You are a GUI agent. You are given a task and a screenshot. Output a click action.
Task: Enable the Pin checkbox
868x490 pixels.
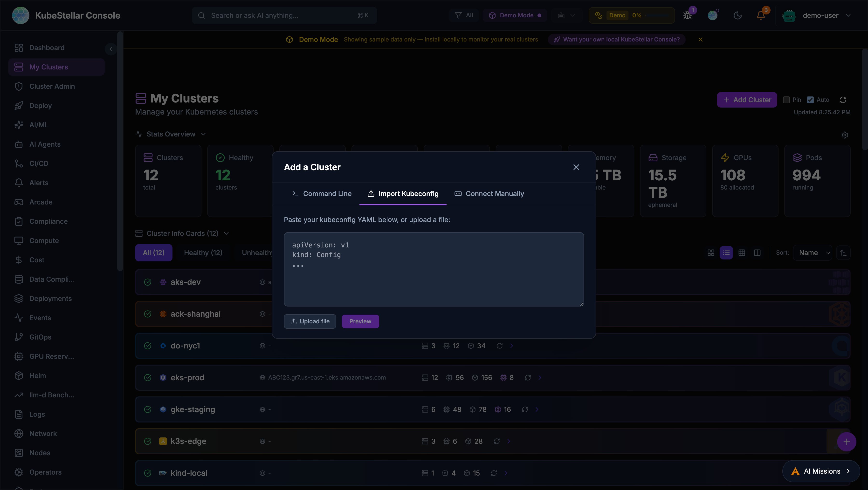786,100
